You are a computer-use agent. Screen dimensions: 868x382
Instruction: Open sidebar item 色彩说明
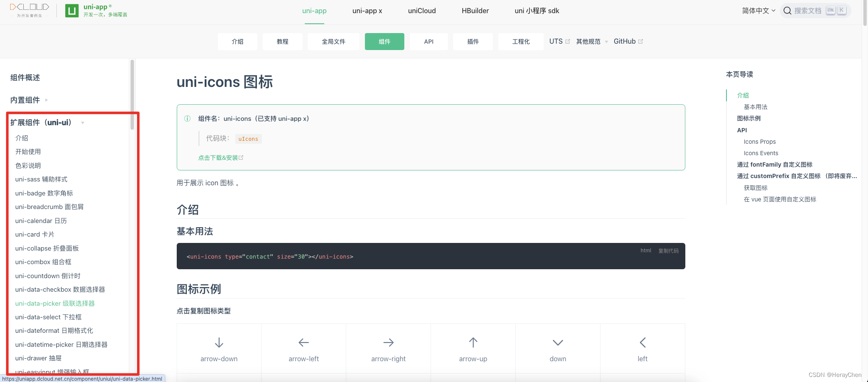pyautogui.click(x=28, y=166)
